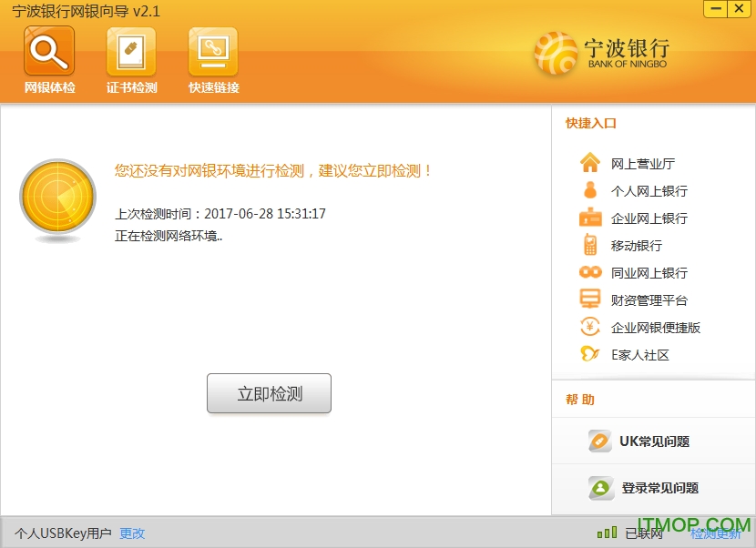The width and height of the screenshot is (756, 548).
Task: Open the UK常见问题 pencil icon
Action: click(x=599, y=441)
